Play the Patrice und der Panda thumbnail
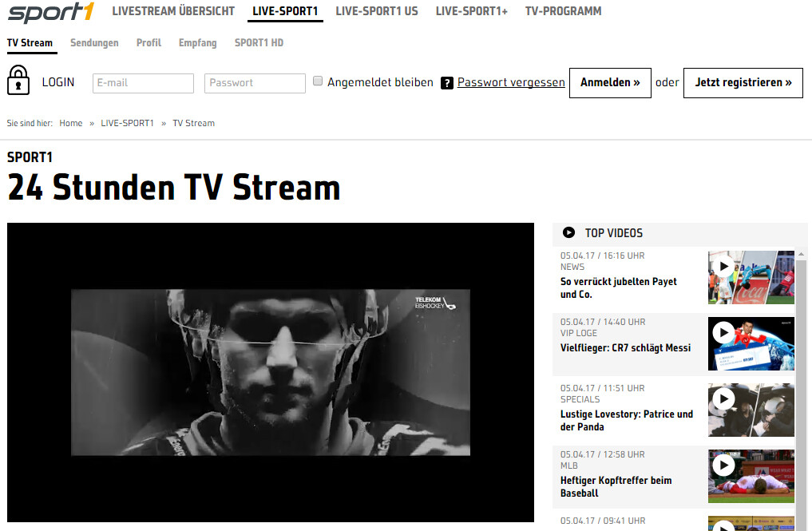Screen dimensions: 812x531 751,410
